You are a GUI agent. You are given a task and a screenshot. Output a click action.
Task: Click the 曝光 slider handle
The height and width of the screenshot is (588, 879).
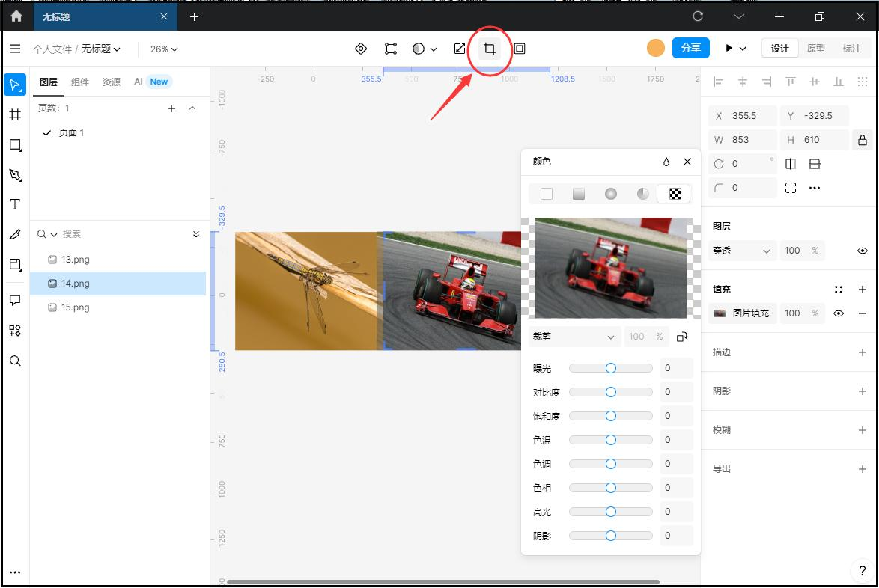click(611, 368)
